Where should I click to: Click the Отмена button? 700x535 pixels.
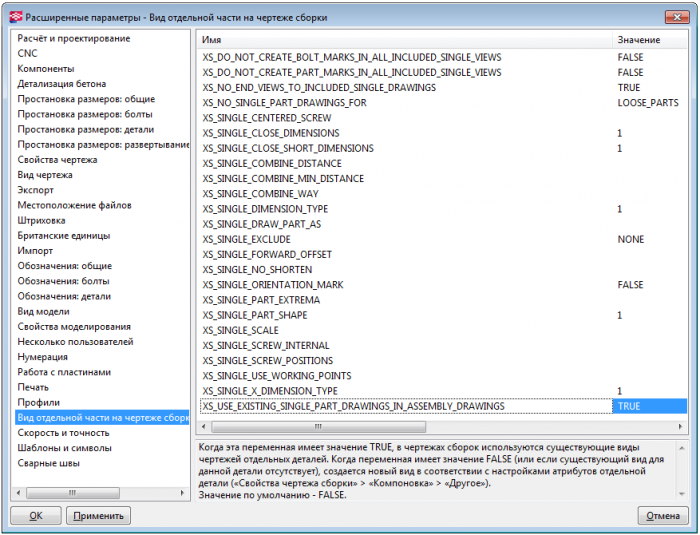663,515
